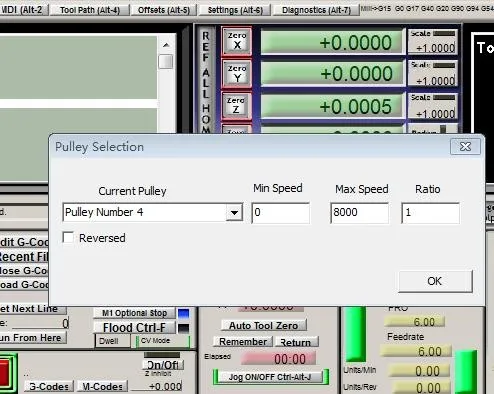This screenshot has height=394, width=494.
Task: Click the Feedrate 6.00 value
Action: (x=416, y=351)
